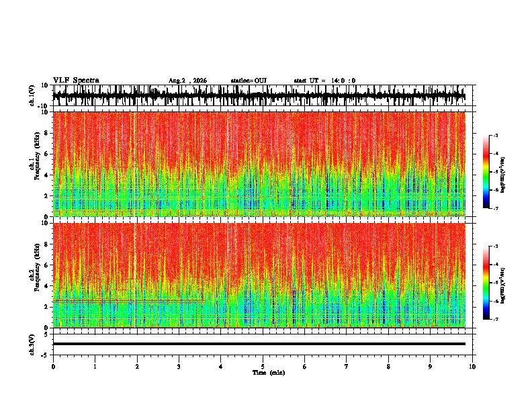The image size is (532, 411).
Task: Select the 'station=OUJ' header text
Action: 249,81
